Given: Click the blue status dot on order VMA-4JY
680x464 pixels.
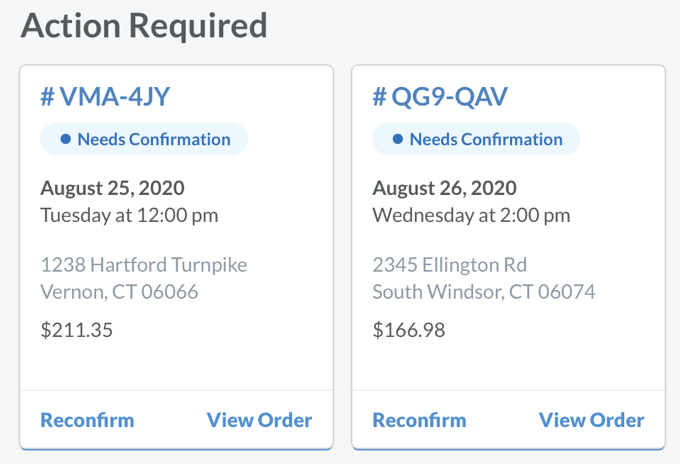Looking at the screenshot, I should 66,140.
